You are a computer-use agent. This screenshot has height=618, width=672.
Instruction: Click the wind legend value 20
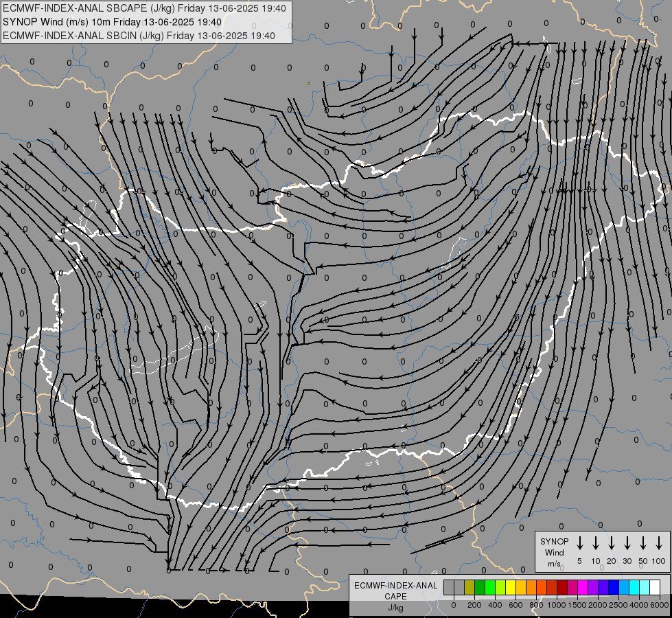(x=611, y=561)
